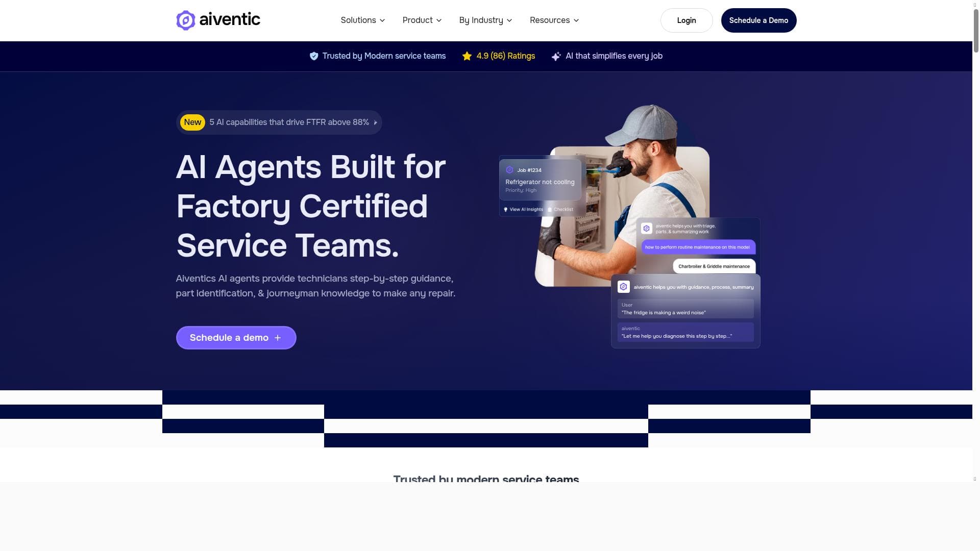The height and width of the screenshot is (551, 980).
Task: Open the Resources nav item
Action: tap(554, 20)
